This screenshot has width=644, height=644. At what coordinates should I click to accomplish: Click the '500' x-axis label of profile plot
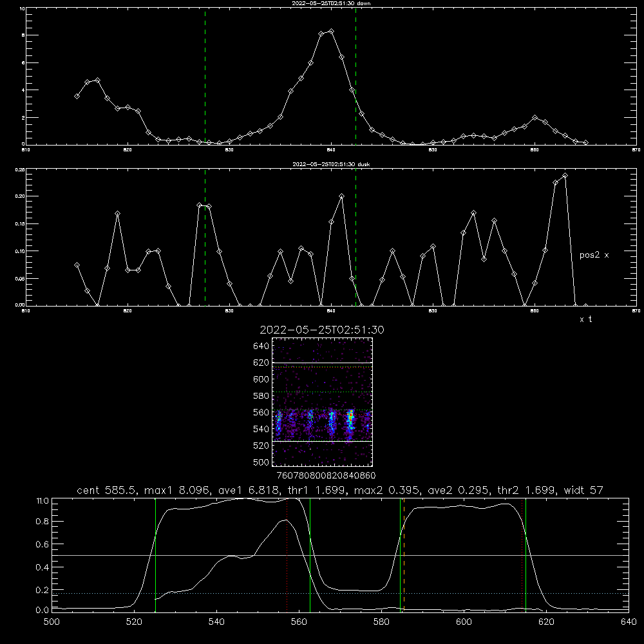tap(52, 622)
